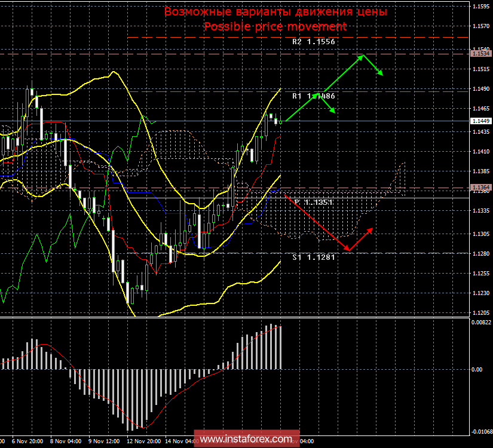Click the 8 Nov 04:00 time axis label
Screen dimensions: 493x448
(66, 441)
